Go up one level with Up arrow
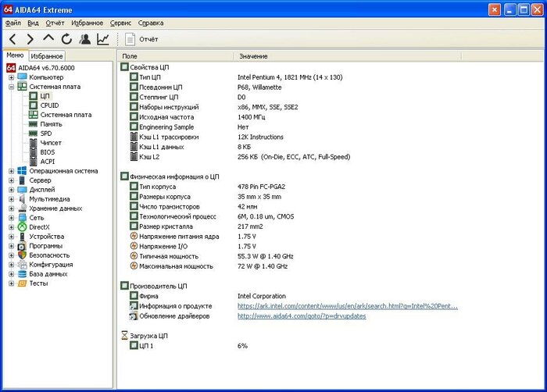 coord(48,38)
